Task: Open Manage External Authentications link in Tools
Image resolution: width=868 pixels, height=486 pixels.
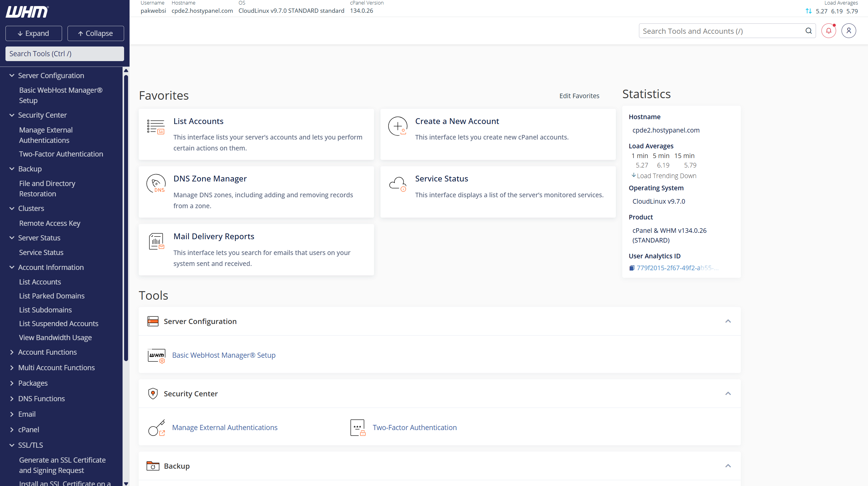Action: click(225, 427)
